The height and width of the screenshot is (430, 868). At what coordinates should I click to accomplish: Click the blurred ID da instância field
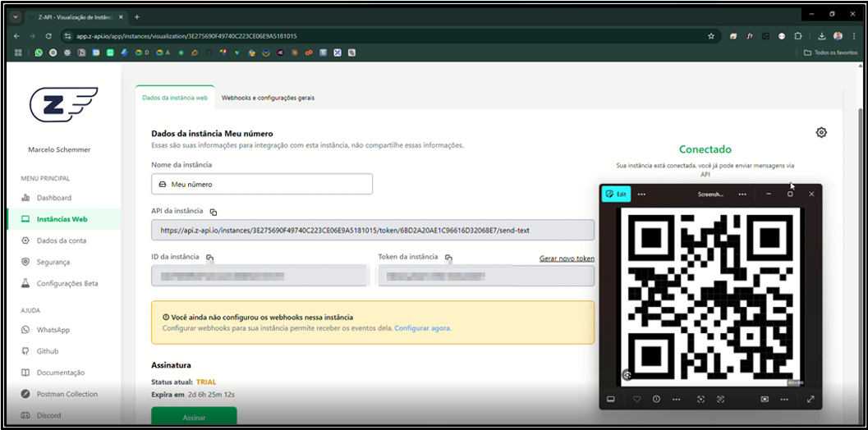(259, 276)
